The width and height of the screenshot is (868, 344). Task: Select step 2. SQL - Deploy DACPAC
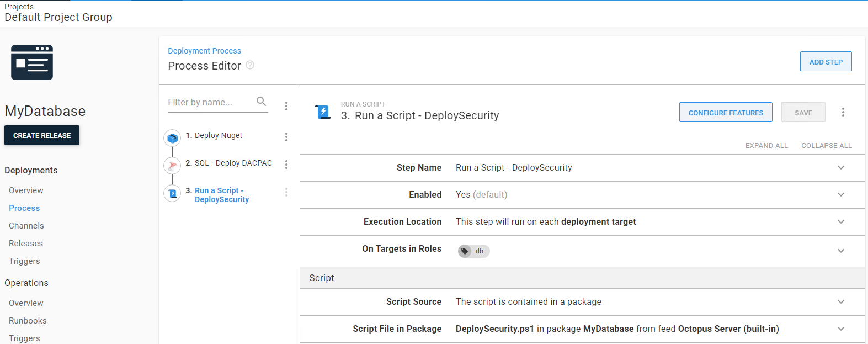coord(229,163)
